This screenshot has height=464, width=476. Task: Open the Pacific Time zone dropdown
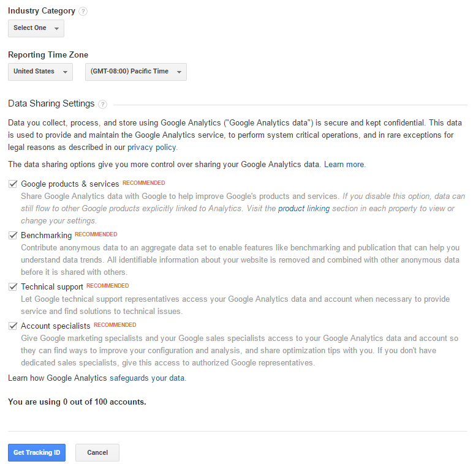click(x=135, y=72)
